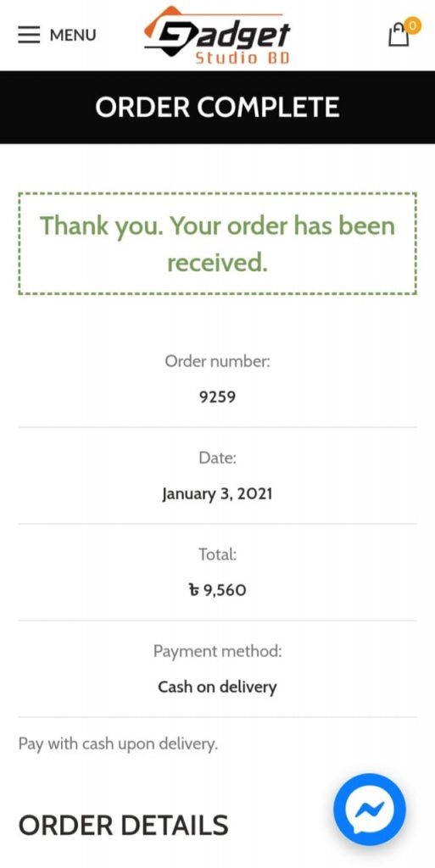Open the shopping bag cart icon
Screen dimensions: 435x868
(x=399, y=35)
